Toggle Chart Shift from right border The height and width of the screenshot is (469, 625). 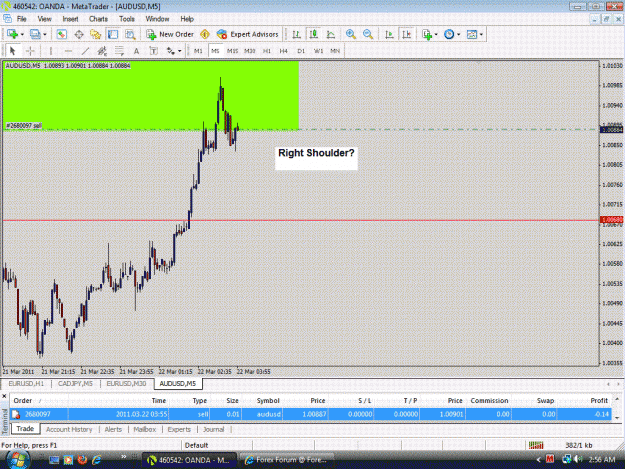[407, 34]
